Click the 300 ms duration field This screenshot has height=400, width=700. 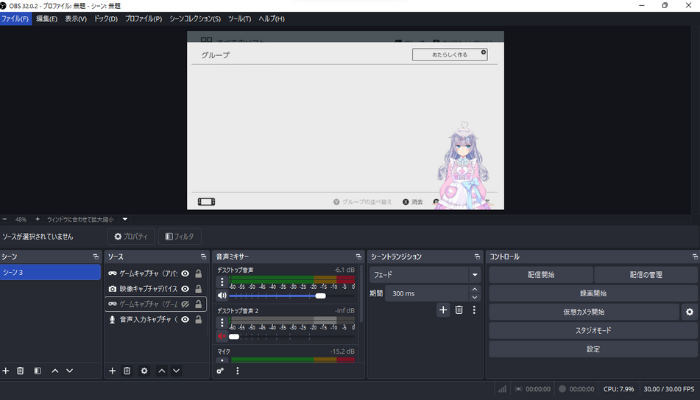click(427, 293)
